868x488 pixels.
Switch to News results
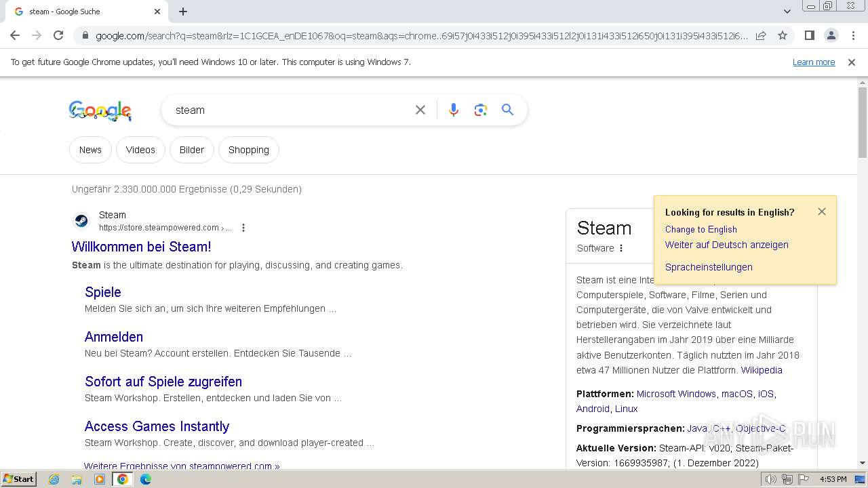[90, 150]
